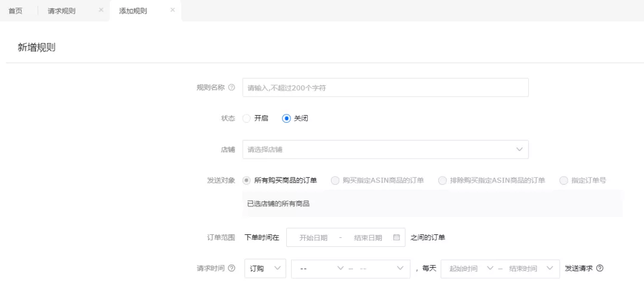
Task: Focus the 规则名称 input field
Action: [385, 88]
